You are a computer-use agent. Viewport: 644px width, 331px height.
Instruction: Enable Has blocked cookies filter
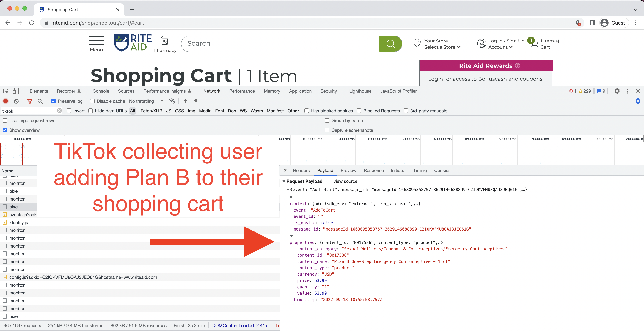tap(307, 111)
